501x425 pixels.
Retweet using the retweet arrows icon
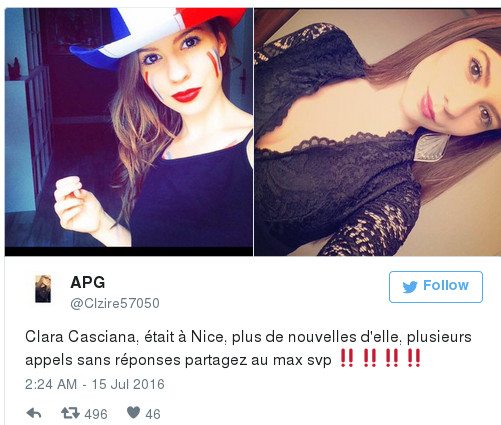pyautogui.click(x=70, y=413)
